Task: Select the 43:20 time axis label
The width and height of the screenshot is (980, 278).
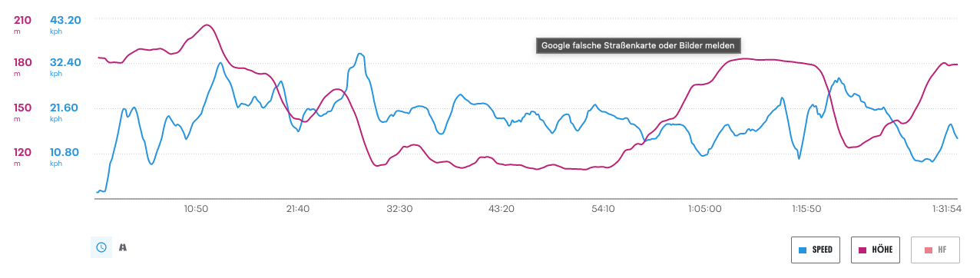Action: click(502, 209)
